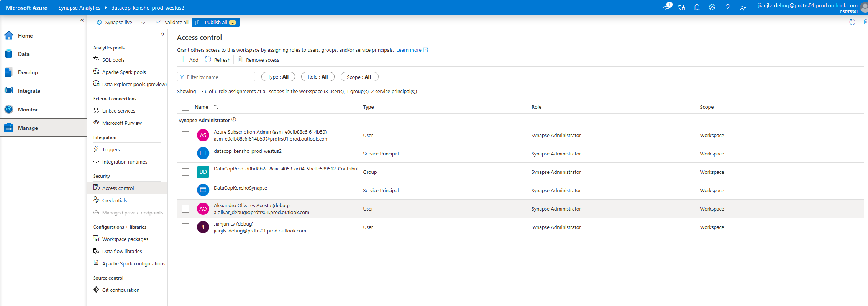Viewport: 868px width, 306px height.
Task: Collapse the Manage menu panel chevrons
Action: [163, 34]
